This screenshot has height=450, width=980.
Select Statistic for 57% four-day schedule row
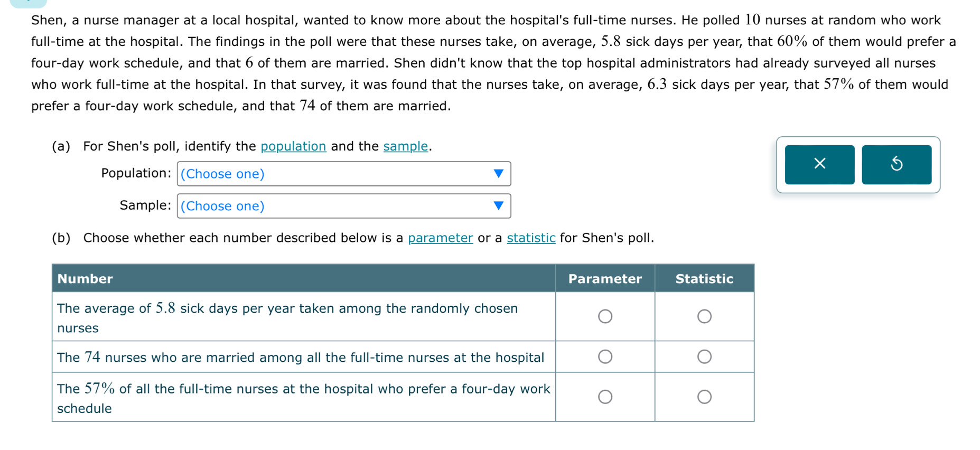704,397
